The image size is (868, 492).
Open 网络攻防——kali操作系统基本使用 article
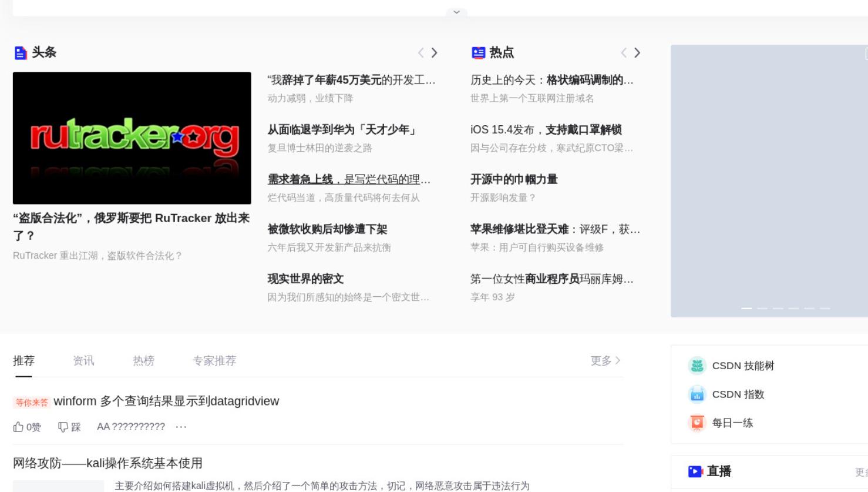point(107,463)
